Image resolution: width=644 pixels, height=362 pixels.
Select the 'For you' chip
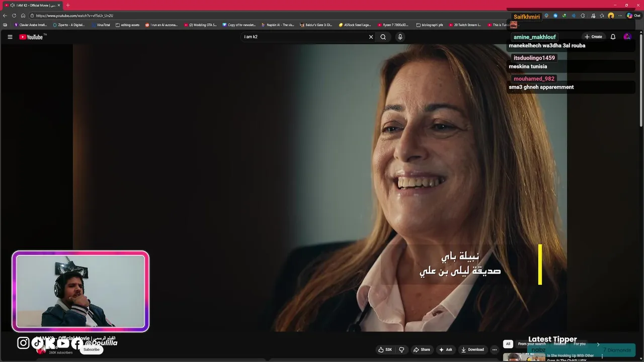click(x=580, y=344)
